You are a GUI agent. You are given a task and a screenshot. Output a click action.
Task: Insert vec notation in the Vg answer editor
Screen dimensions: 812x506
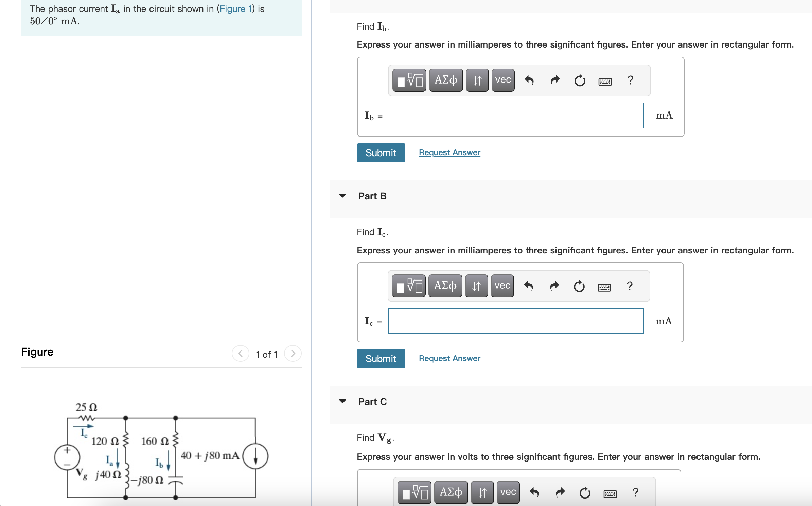[x=508, y=492]
